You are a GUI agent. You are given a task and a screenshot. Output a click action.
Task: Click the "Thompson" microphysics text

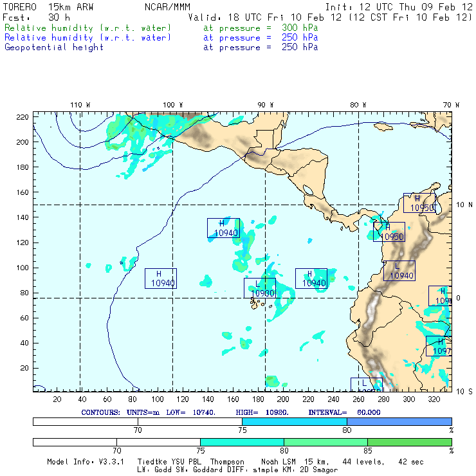pos(227,462)
